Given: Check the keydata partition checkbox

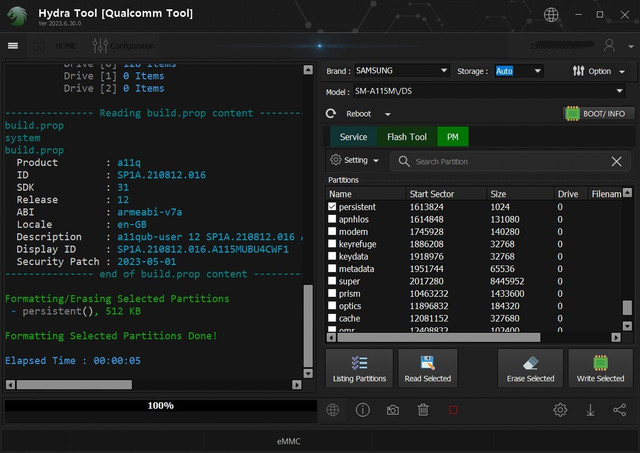Looking at the screenshot, I should point(332,256).
